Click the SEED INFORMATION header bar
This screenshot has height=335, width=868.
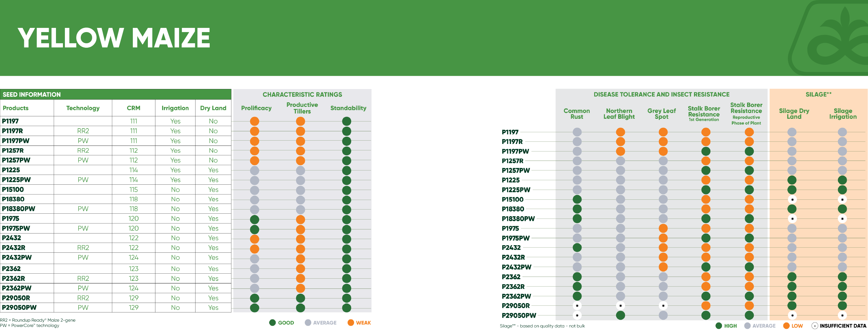click(x=116, y=95)
